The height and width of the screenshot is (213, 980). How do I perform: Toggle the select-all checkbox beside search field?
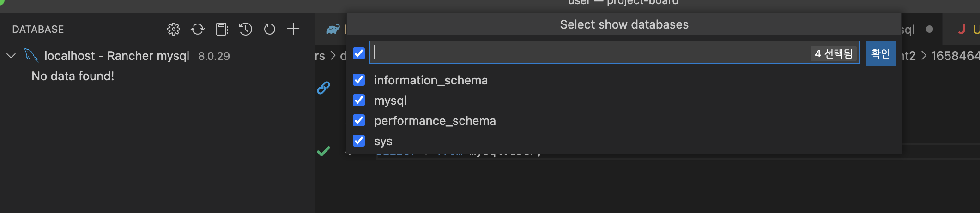point(359,53)
